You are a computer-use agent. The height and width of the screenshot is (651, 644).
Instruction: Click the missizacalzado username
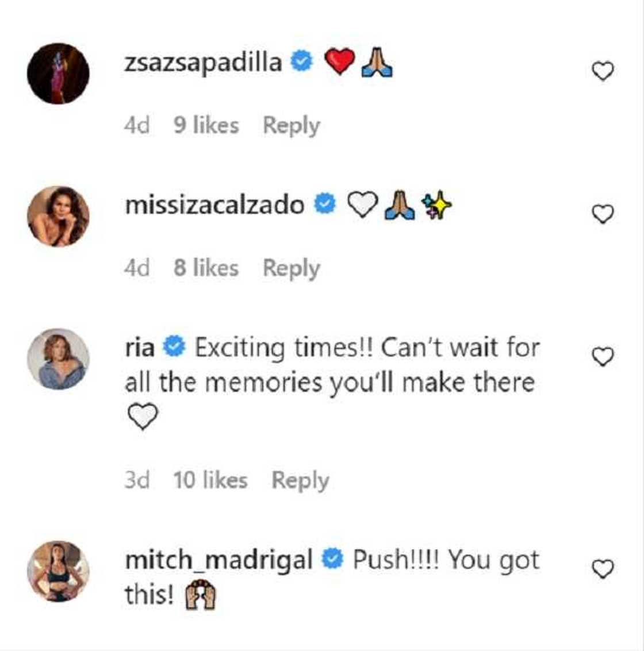coord(214,205)
